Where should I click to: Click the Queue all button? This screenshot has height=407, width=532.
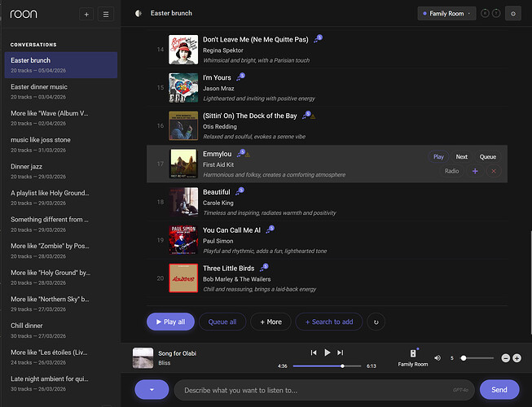pyautogui.click(x=222, y=322)
